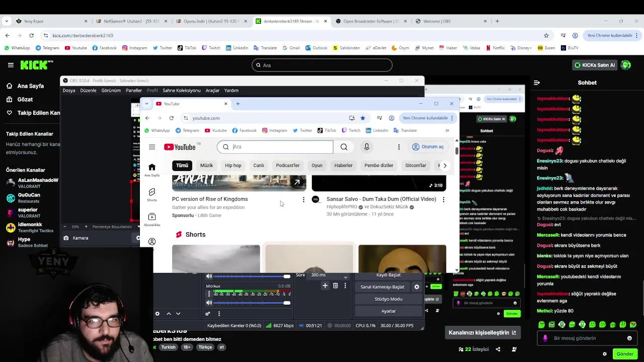Reload the kick.com page

(x=31, y=35)
